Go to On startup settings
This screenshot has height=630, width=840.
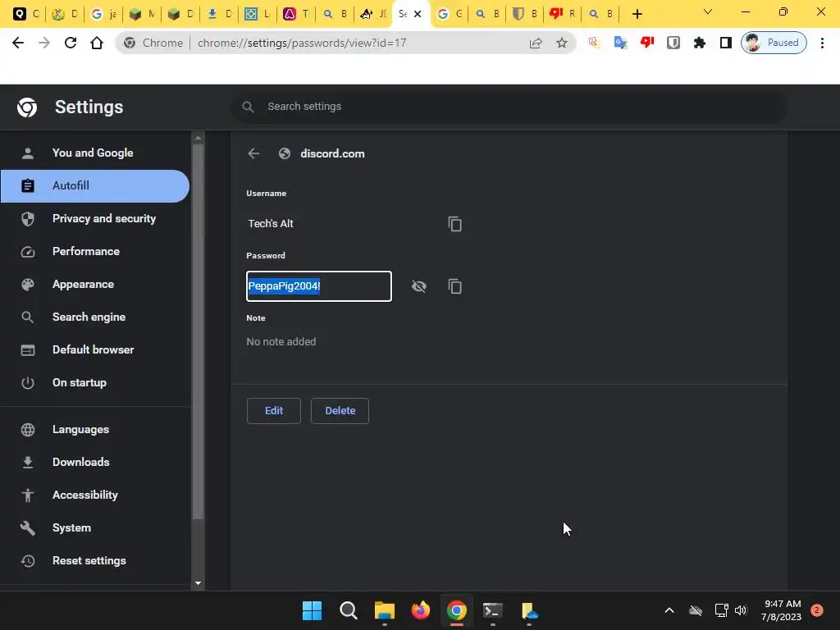(x=95, y=382)
